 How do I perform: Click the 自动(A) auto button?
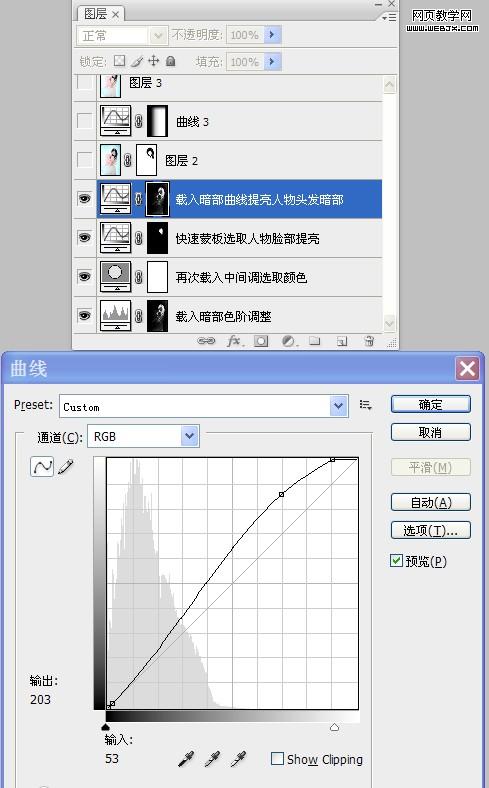pos(431,502)
